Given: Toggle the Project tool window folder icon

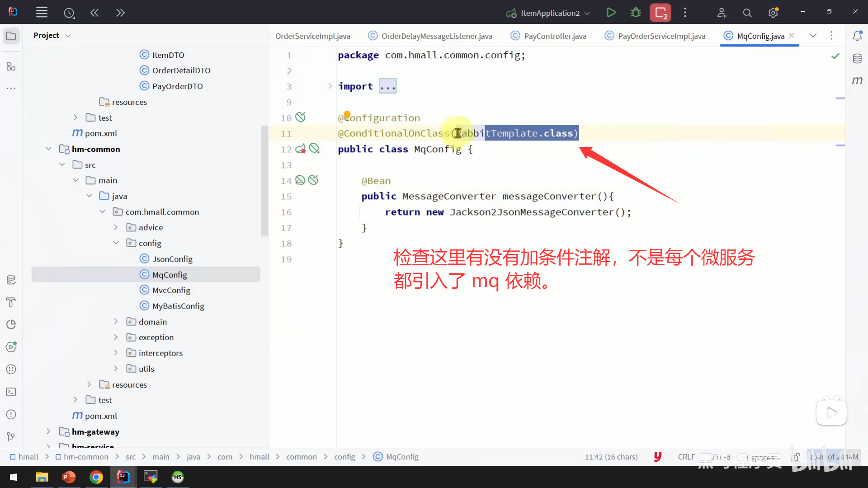Looking at the screenshot, I should 11,36.
